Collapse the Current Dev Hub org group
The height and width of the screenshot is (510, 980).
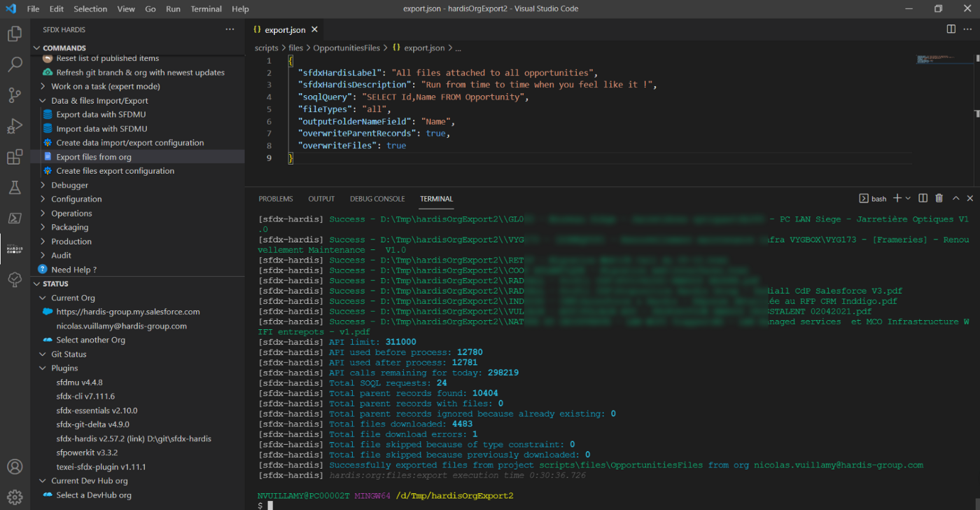(137, 481)
